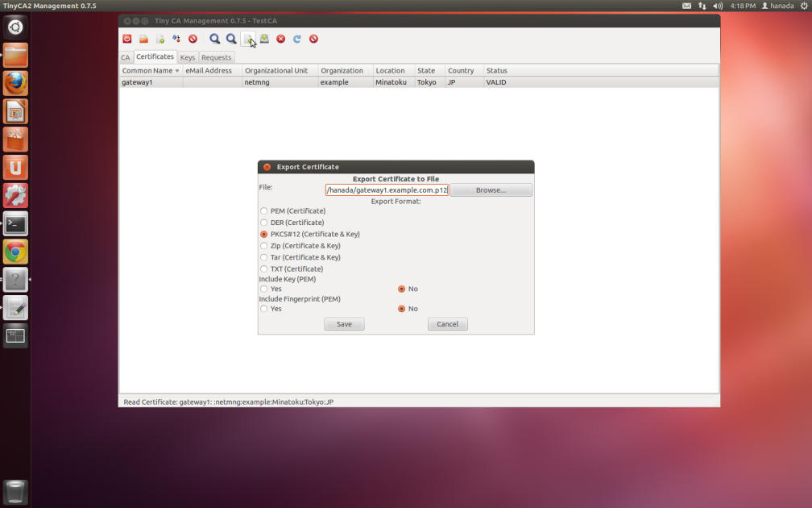Screen dimensions: 812x508
Task: Click Browse... to choose export file
Action: [x=491, y=190]
